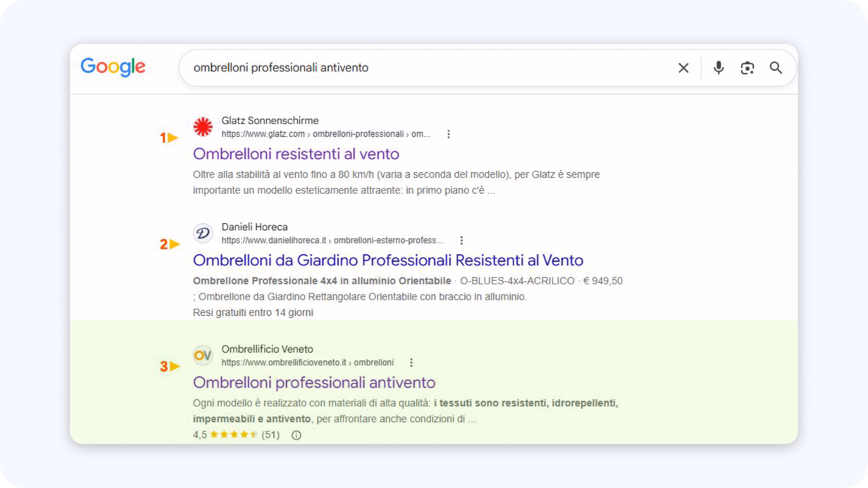
Task: Open "Ombrelloni resistenti al vento" result link
Action: [296, 154]
